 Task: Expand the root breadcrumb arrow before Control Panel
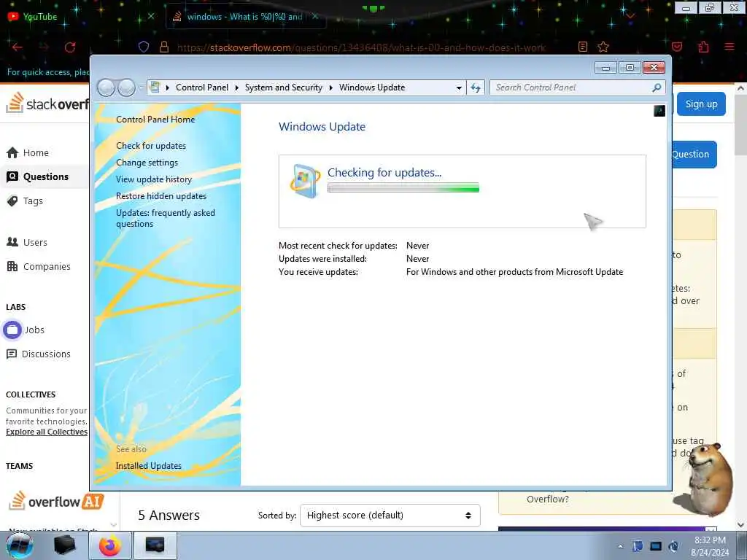[x=168, y=87]
